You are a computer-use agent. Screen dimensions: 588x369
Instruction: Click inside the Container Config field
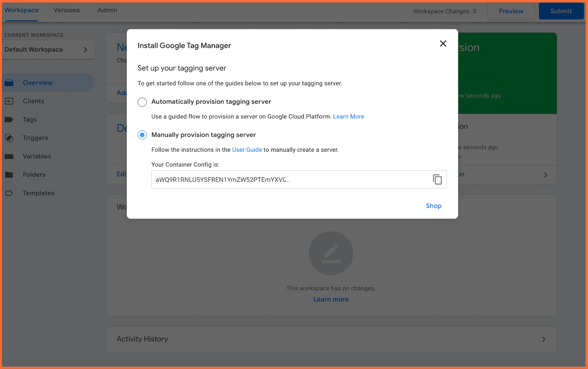click(257, 179)
